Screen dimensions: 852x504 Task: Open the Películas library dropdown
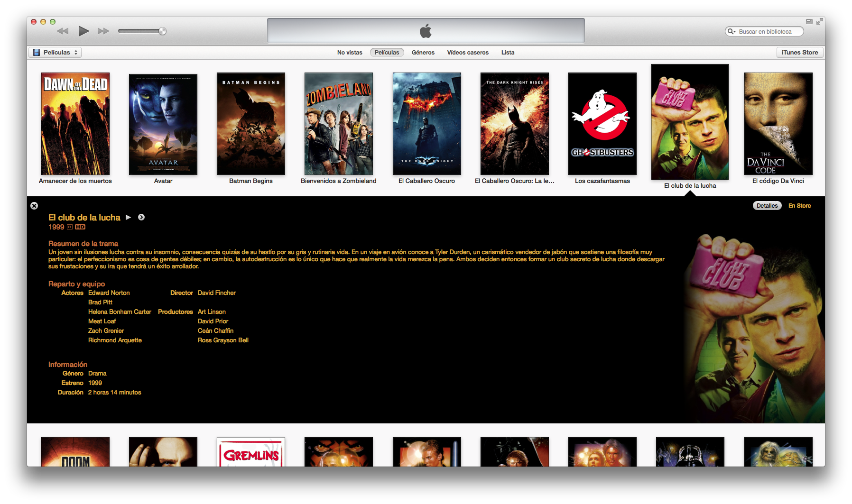[x=55, y=53]
